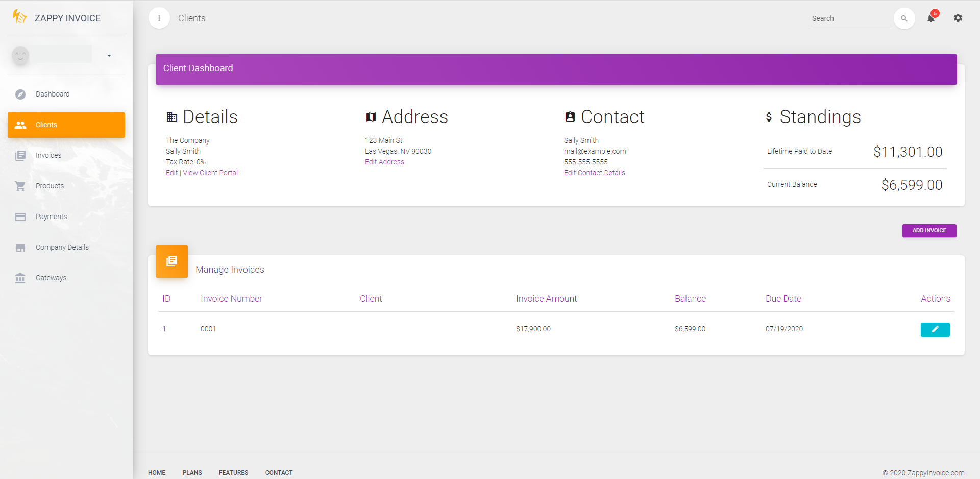Open Dashboard in the sidebar

coord(53,94)
